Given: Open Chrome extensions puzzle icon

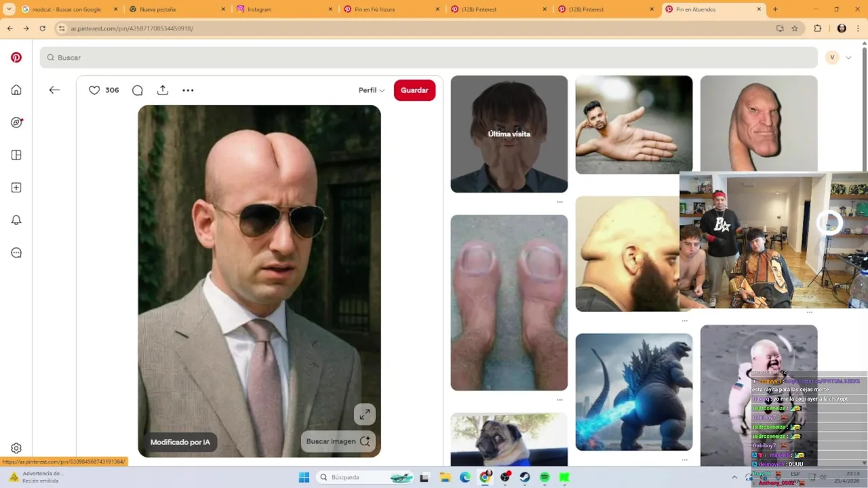Looking at the screenshot, I should coord(817,28).
